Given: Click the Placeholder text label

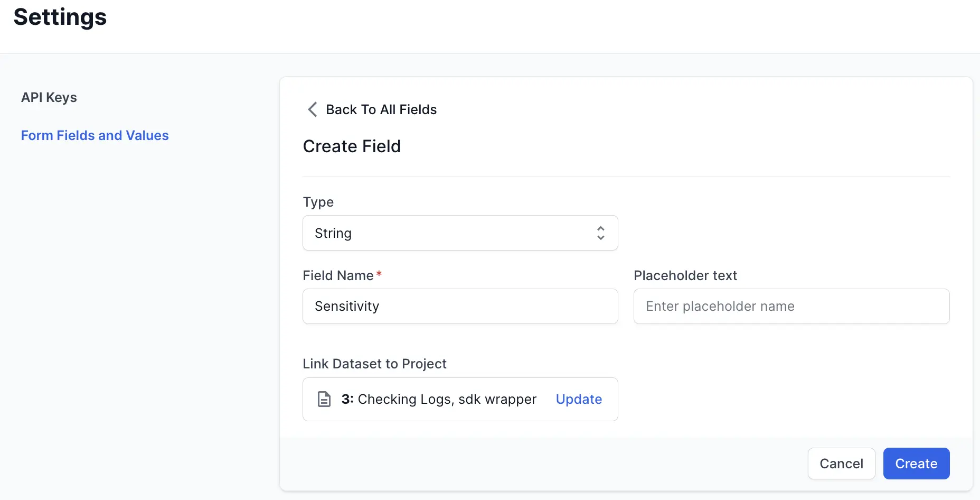Looking at the screenshot, I should pos(685,275).
